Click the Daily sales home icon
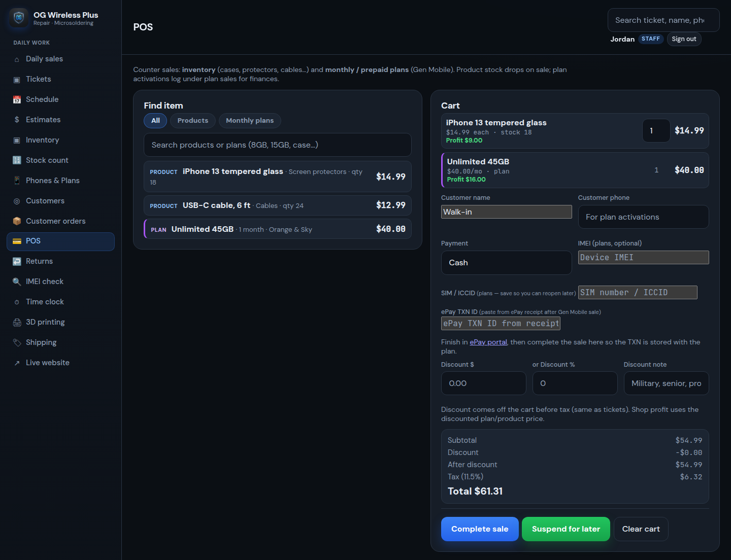 pyautogui.click(x=17, y=59)
